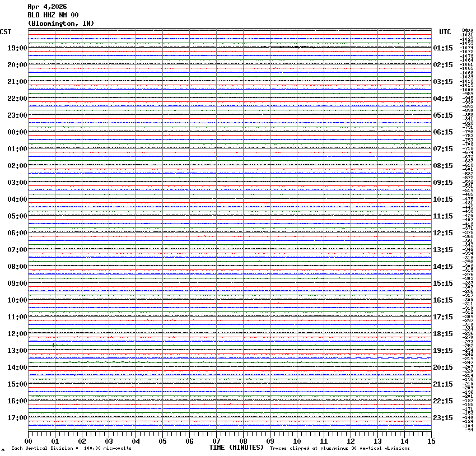The width and height of the screenshot is (476, 456).
Task: Select the 19:00 CST time label
Action: click(x=17, y=48)
